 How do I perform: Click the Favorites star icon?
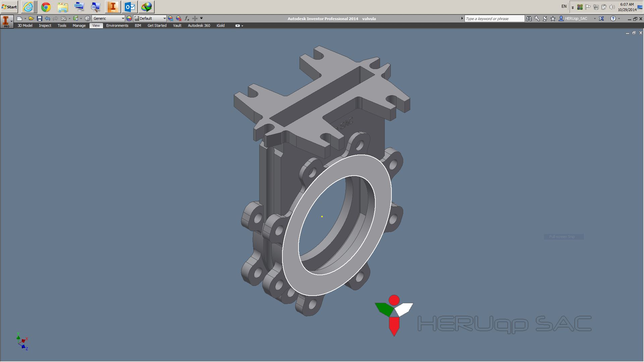coord(553,19)
